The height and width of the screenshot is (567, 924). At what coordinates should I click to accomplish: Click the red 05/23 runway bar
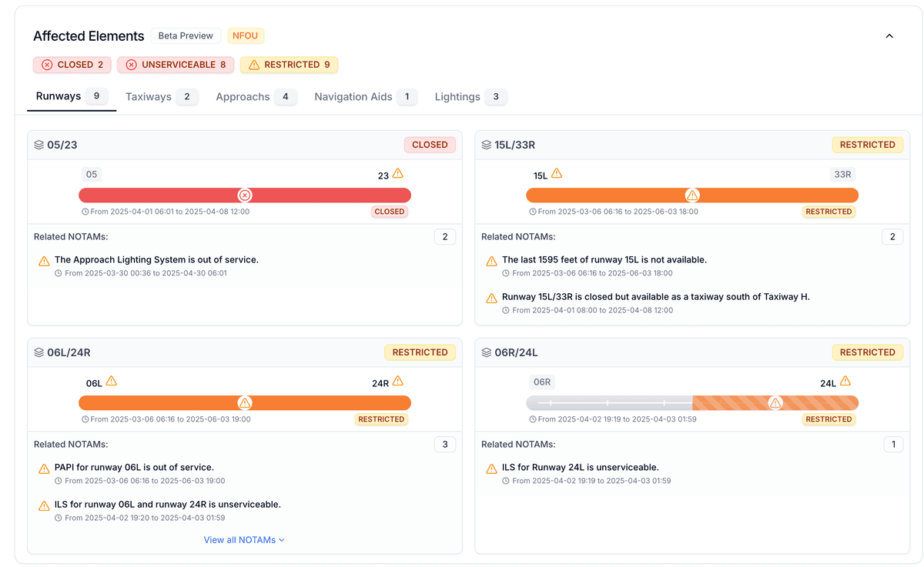pyautogui.click(x=245, y=195)
